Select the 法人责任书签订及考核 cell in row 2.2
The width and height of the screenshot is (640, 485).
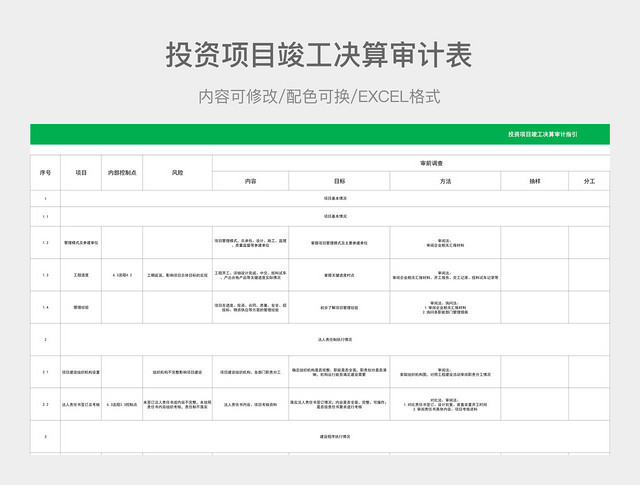[x=81, y=404]
